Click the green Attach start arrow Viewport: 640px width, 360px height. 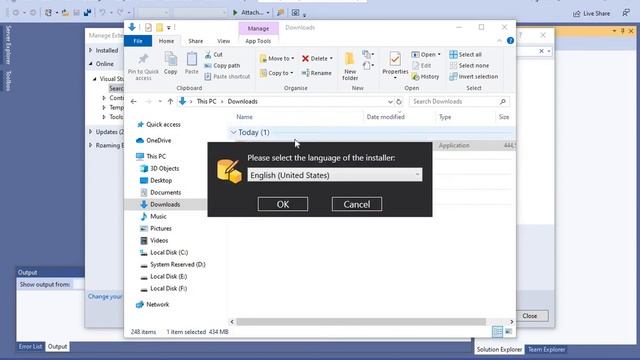pyautogui.click(x=235, y=13)
